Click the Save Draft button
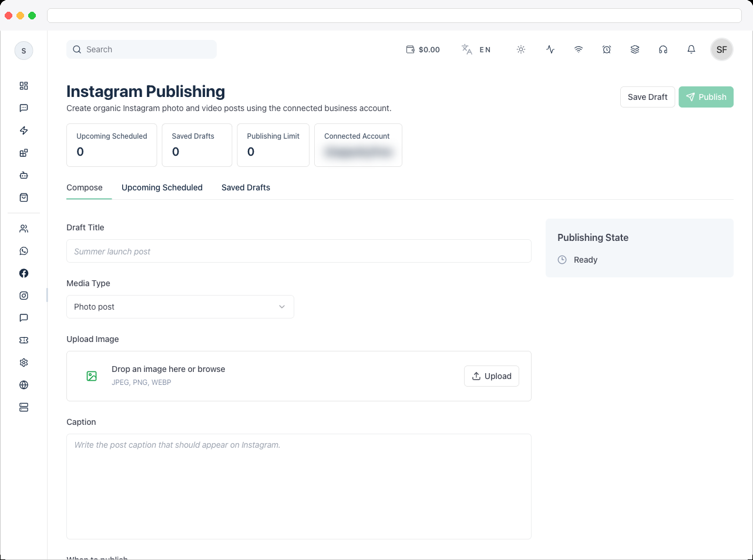753x560 pixels. (647, 97)
